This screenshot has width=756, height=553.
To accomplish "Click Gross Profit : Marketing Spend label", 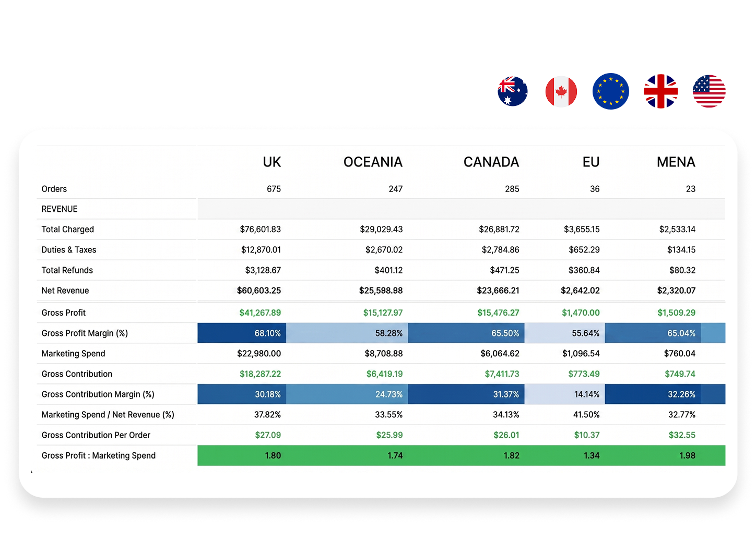I will (99, 455).
